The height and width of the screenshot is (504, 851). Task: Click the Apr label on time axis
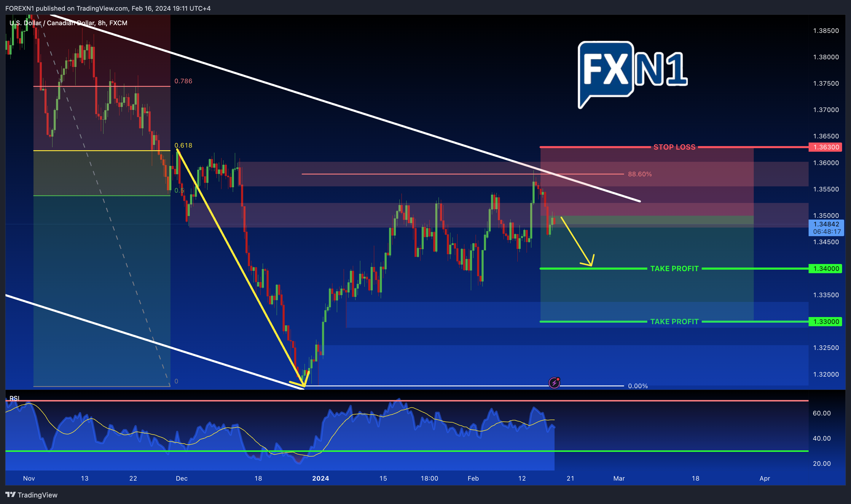pos(765,478)
